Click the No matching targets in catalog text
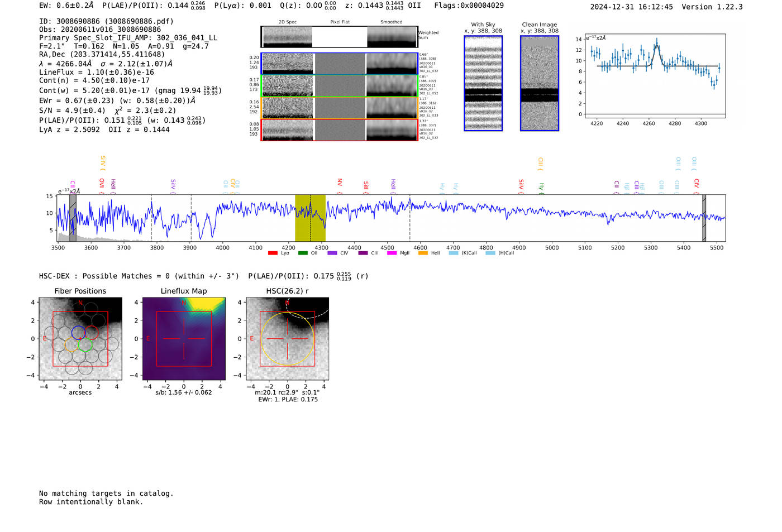 tap(106, 493)
